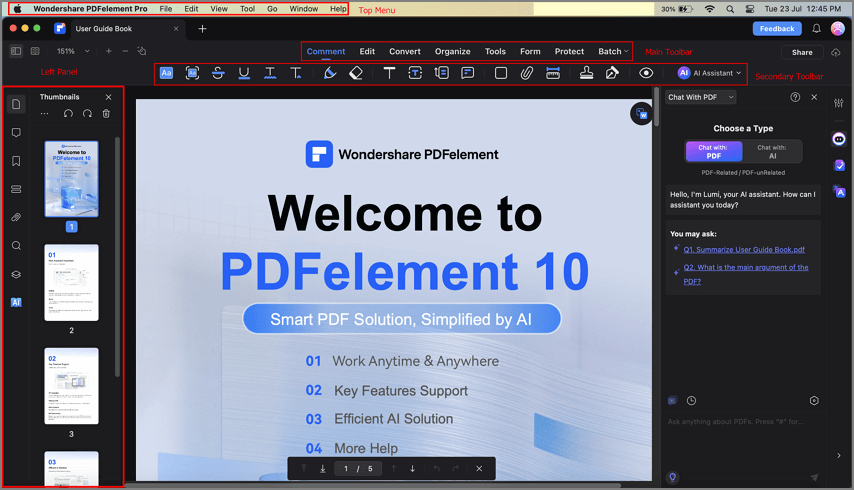This screenshot has height=490, width=854.
Task: Click the page number field showing 1
Action: [x=346, y=469]
